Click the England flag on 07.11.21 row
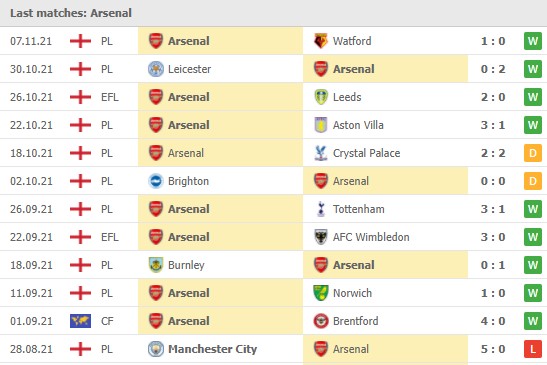 (80, 41)
